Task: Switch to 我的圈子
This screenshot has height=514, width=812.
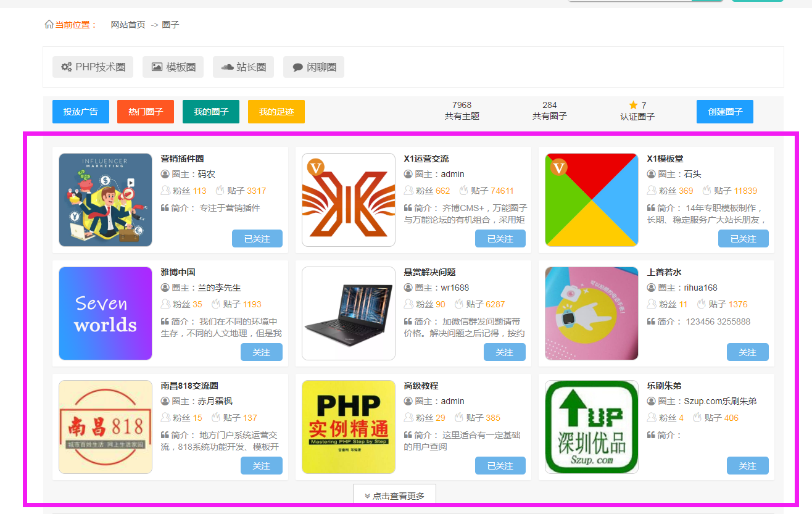Action: [211, 112]
